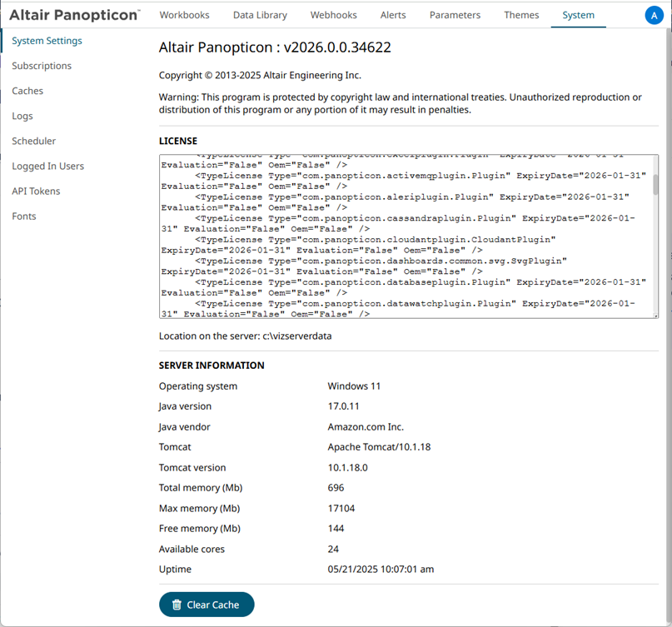Viewport: 672px width, 627px height.
Task: Open API Tokens settings
Action: (36, 191)
